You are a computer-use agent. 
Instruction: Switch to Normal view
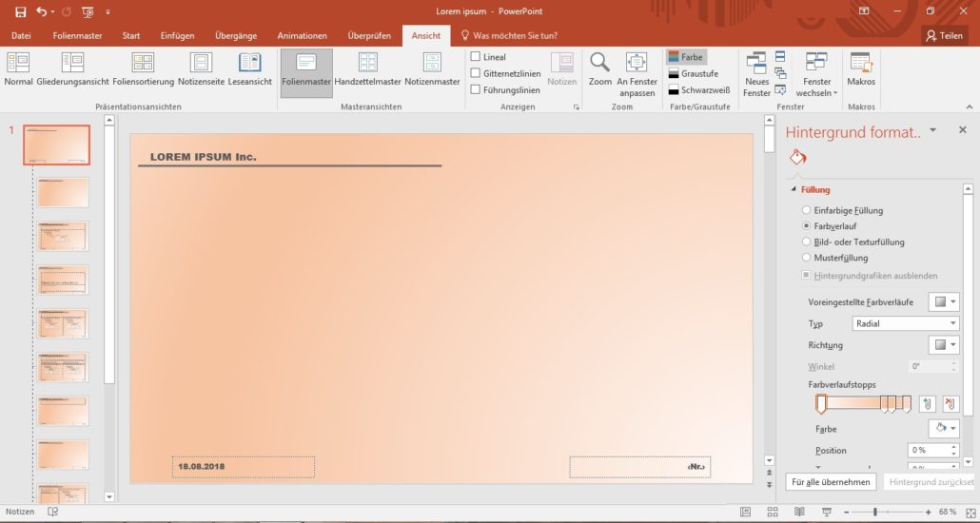(x=18, y=69)
